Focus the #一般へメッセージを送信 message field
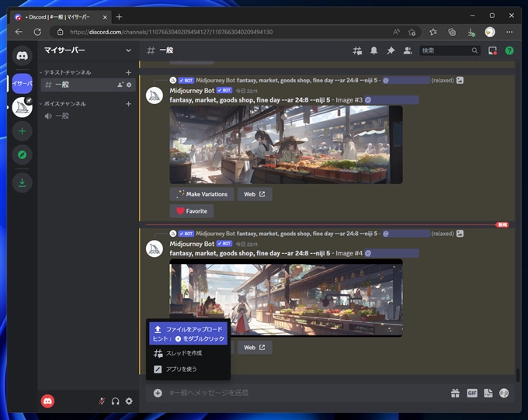The height and width of the screenshot is (420, 528). [x=307, y=393]
